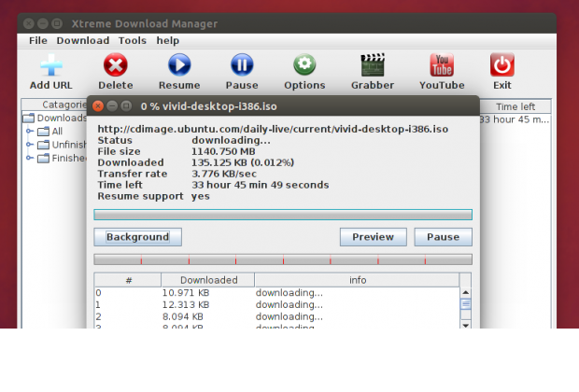Screen dimensions: 579x392
Task: Expand the Finished category node
Action: 31,158
